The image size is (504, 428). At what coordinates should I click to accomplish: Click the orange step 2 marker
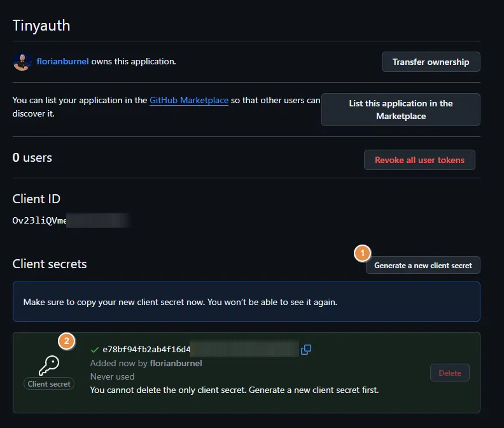click(67, 341)
